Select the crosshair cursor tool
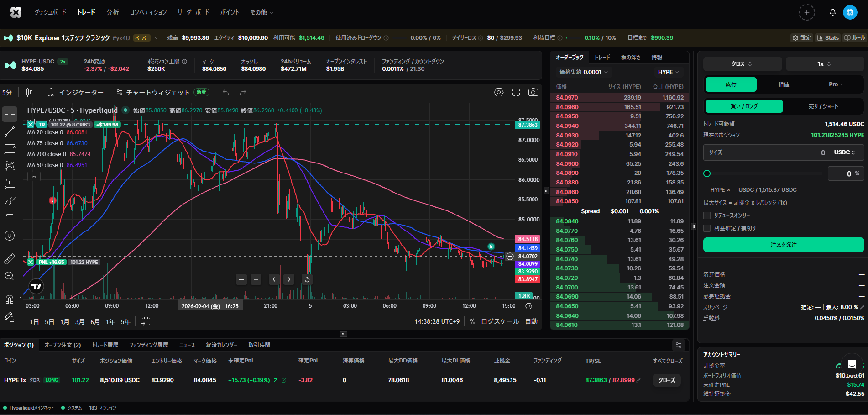The image size is (868, 415). click(x=10, y=114)
